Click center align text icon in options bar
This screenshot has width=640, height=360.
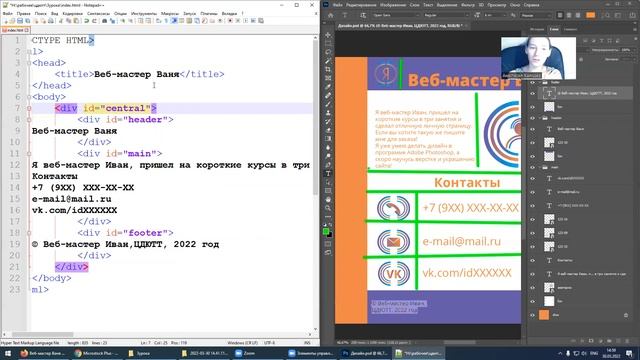point(569,15)
